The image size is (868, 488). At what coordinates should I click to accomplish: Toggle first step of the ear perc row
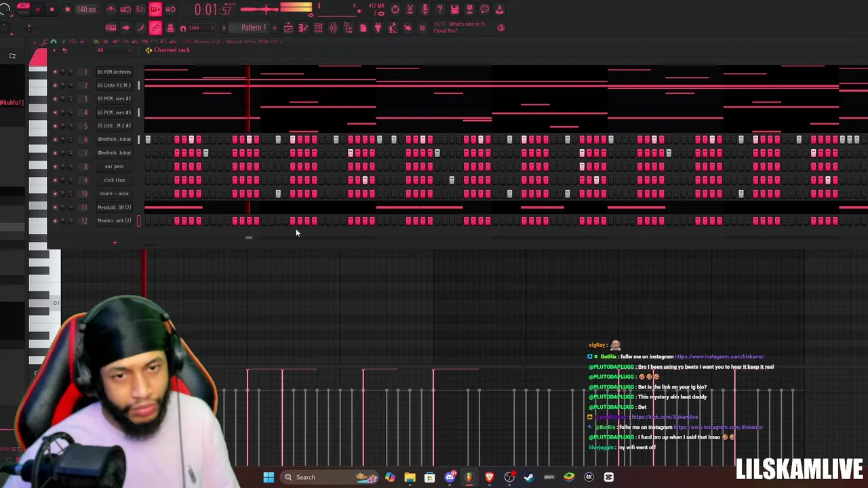click(148, 167)
